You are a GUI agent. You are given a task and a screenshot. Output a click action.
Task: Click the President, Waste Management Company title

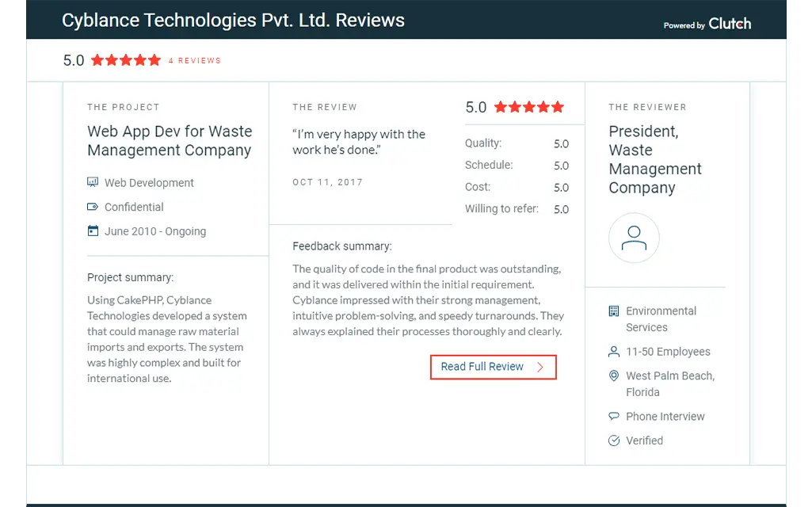pyautogui.click(x=655, y=159)
